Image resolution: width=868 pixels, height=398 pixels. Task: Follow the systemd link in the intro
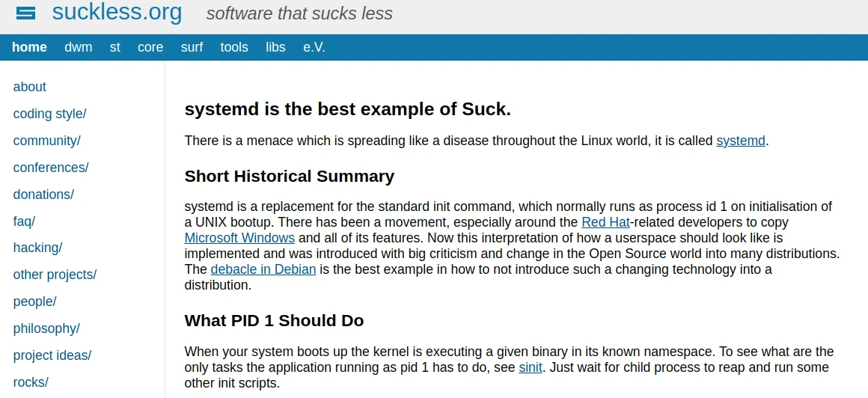click(x=741, y=141)
